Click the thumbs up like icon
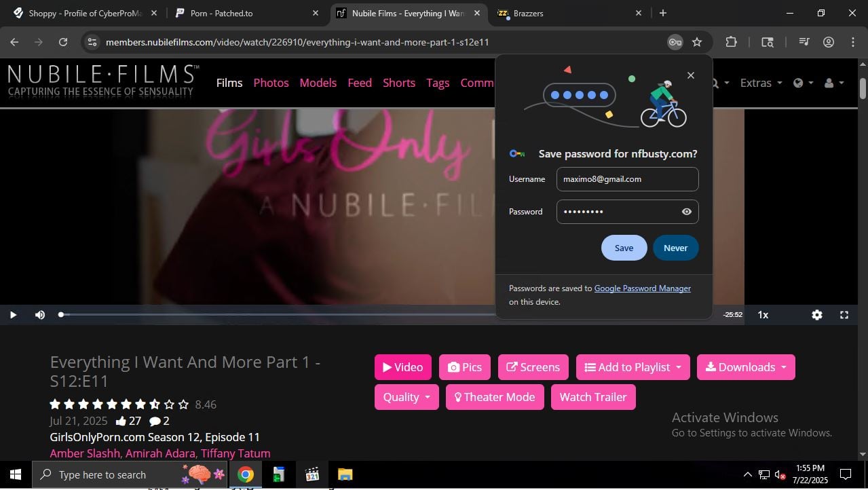Screen dimensions: 868x490 121,421
